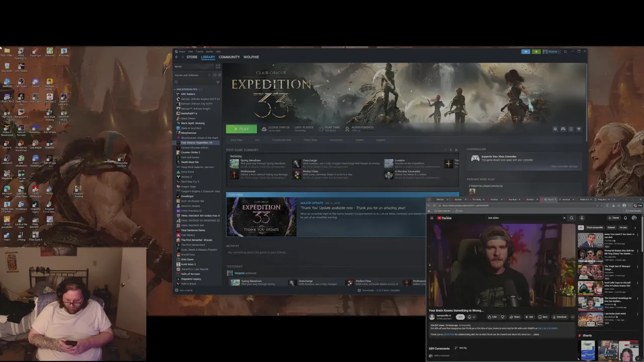Viewport: 644px width, 362px height.
Task: Switch to the library grid view icon beside Home
Action: pos(217,66)
